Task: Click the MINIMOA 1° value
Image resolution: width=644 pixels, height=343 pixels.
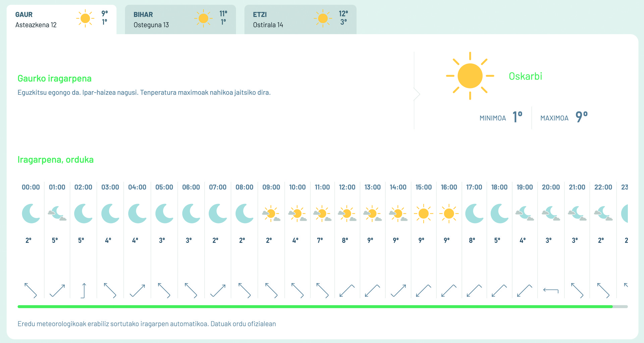Action: tap(518, 117)
